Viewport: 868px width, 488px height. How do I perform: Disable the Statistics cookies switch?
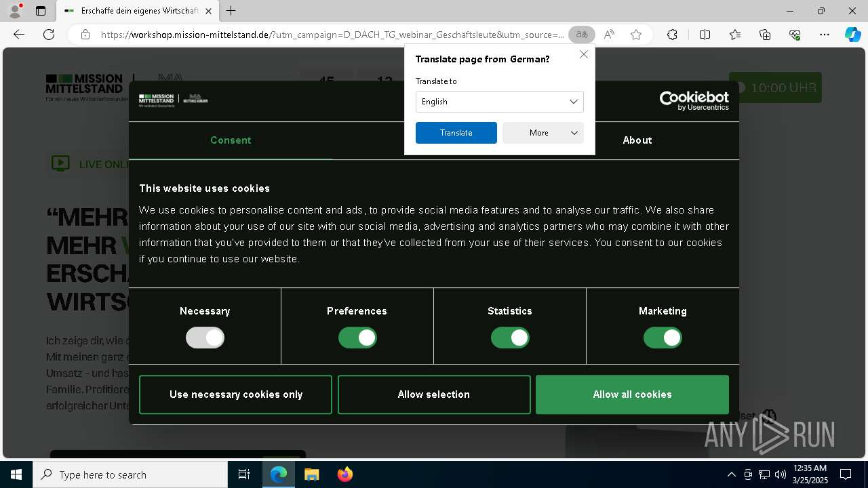(x=510, y=338)
